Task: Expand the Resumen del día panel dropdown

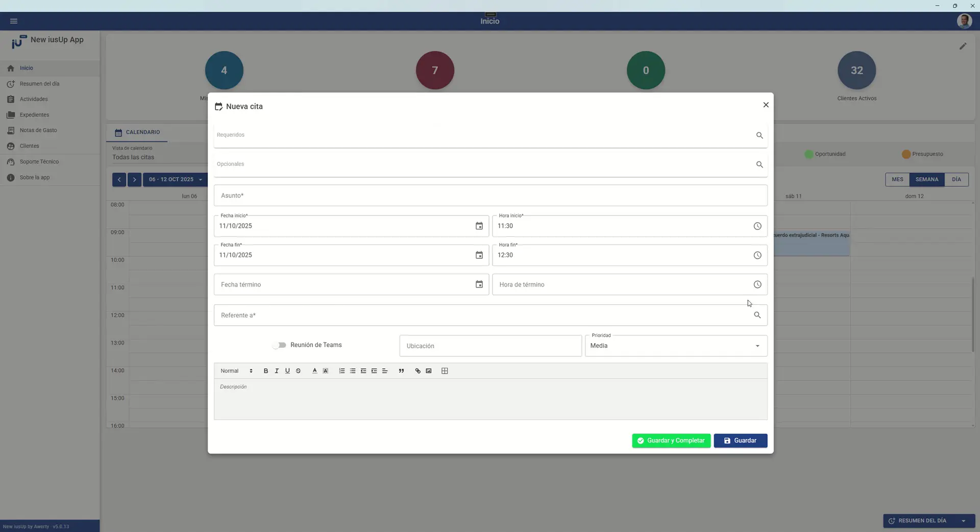Action: click(963, 521)
